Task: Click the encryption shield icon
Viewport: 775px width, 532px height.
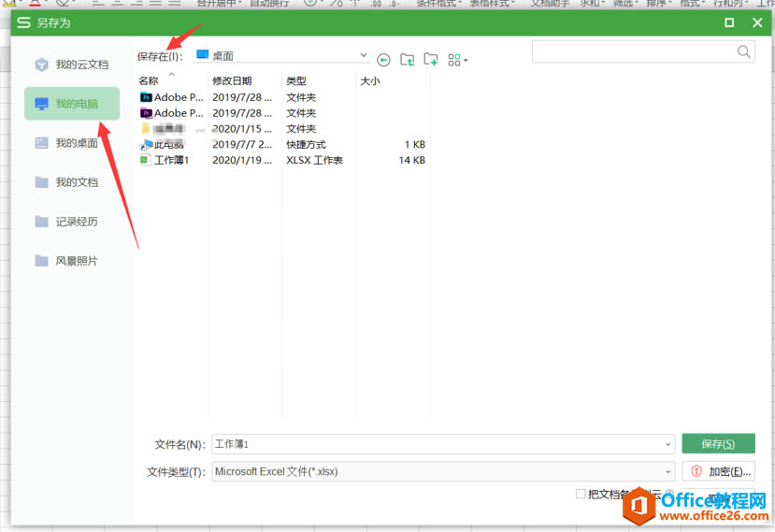Action: pyautogui.click(x=696, y=471)
